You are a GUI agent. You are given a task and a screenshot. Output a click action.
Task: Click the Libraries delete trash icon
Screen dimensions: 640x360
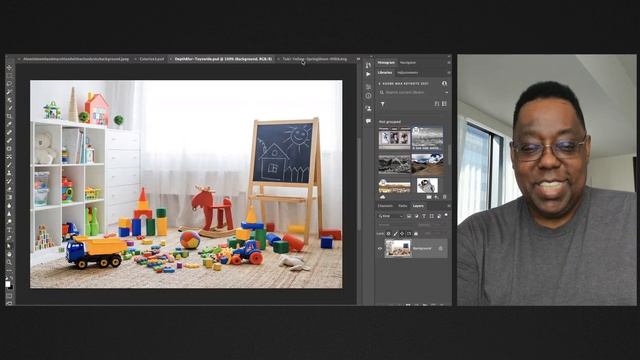coord(444,197)
